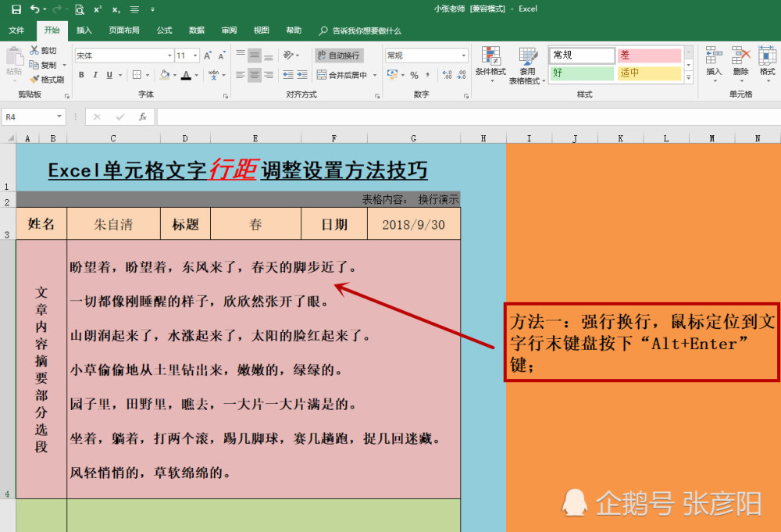Screen dimensions: 781x532
Task: Click the formula bar input field
Action: (x=469, y=116)
